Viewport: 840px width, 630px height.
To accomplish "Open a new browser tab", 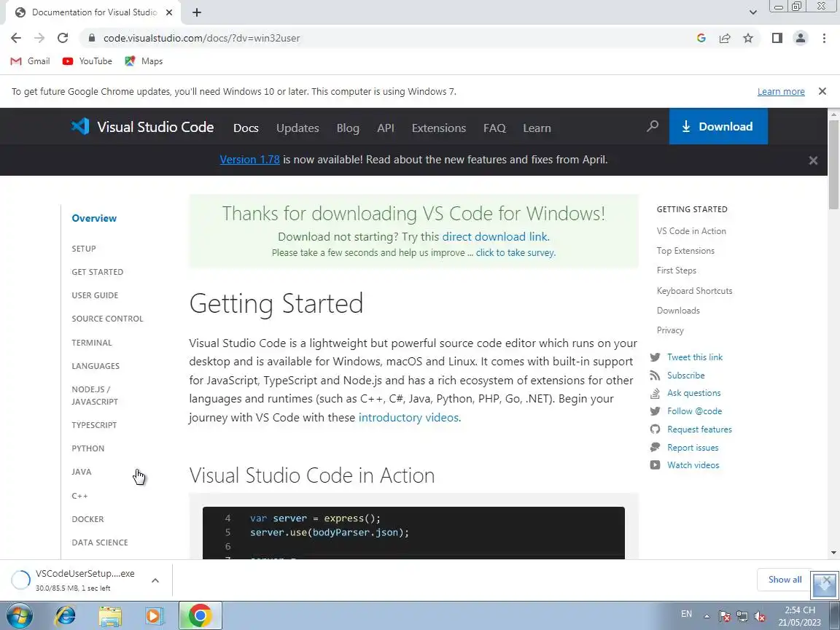I will (x=197, y=12).
